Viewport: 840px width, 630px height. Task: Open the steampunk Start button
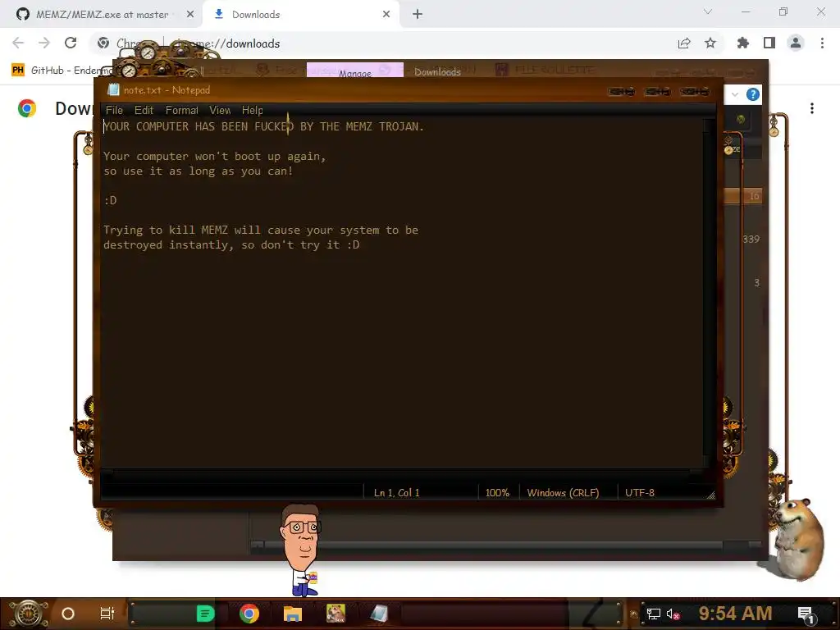click(29, 614)
